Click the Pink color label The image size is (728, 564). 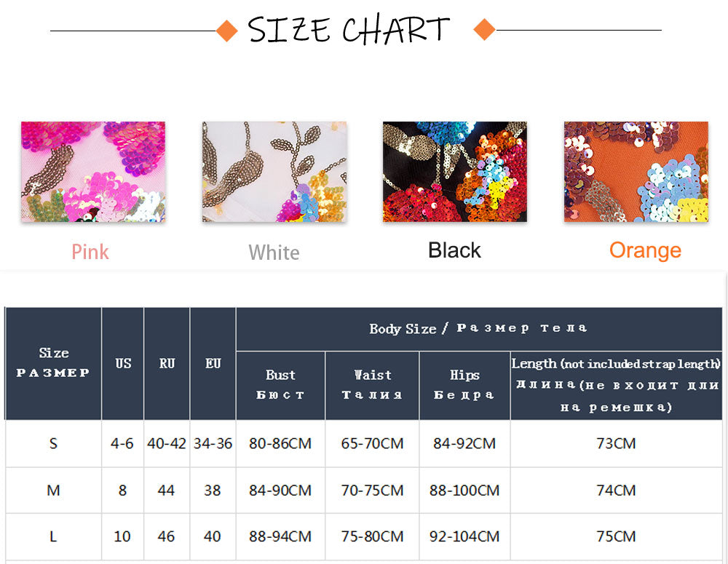(90, 252)
